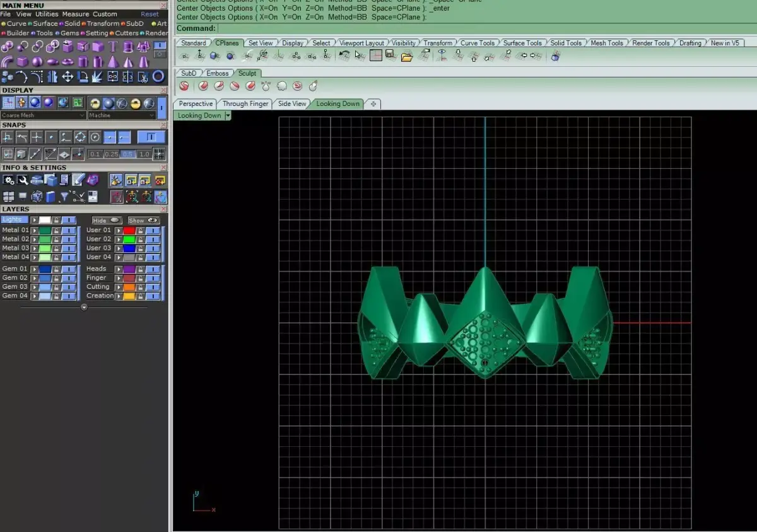Open the Machine dropdown
757x532 pixels.
[x=122, y=115]
